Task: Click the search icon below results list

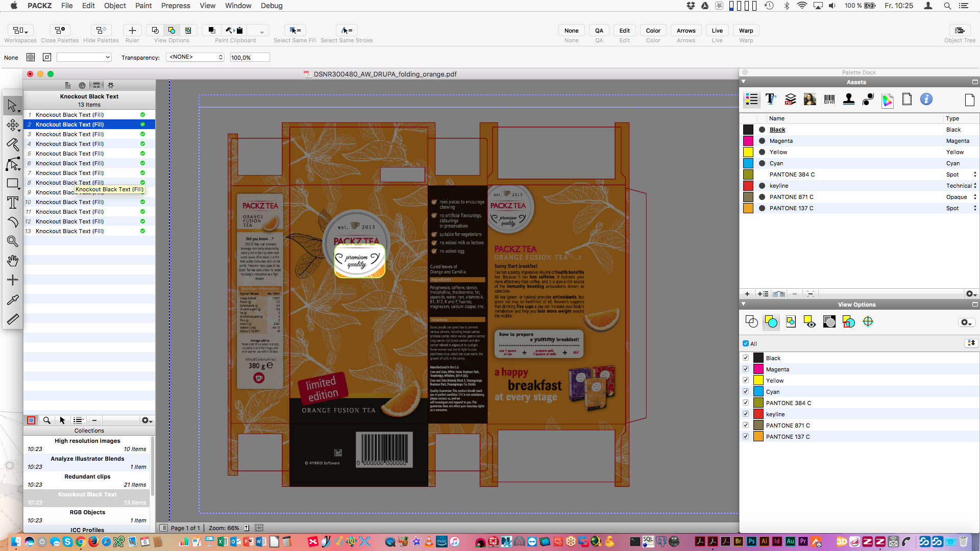Action: click(46, 420)
